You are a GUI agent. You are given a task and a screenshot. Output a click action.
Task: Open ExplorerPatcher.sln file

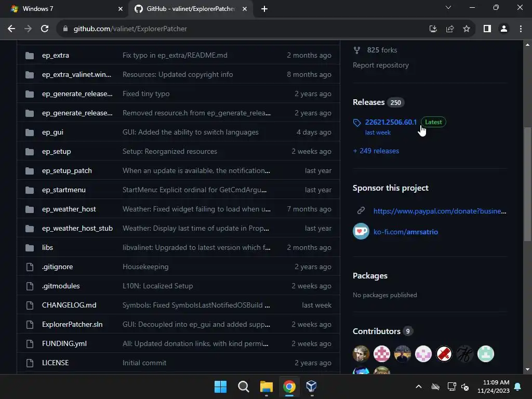pyautogui.click(x=72, y=324)
